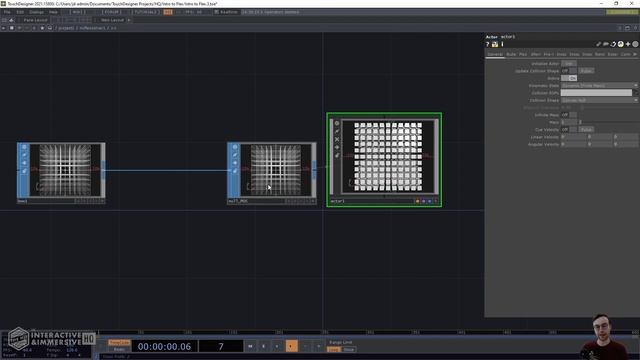This screenshot has width=640, height=360.
Task: Click the curved arrow icon in parameter header
Action: (x=613, y=44)
